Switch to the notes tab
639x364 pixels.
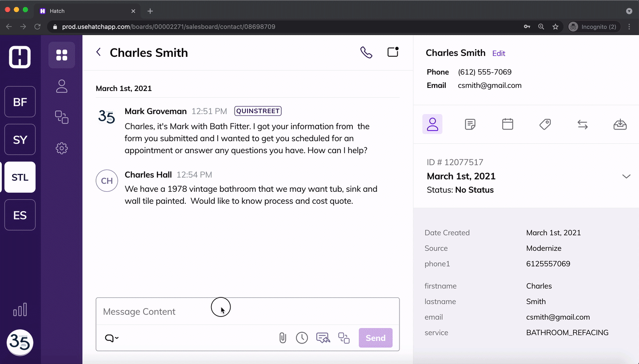pos(470,124)
